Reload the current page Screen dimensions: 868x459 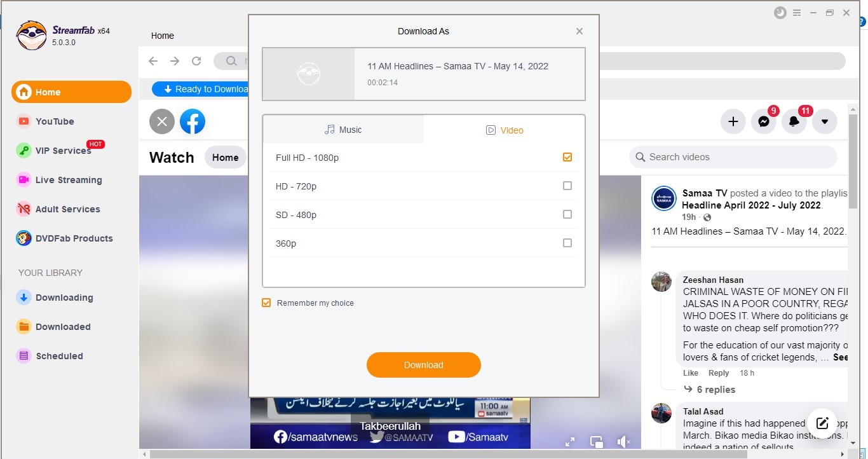pos(196,61)
